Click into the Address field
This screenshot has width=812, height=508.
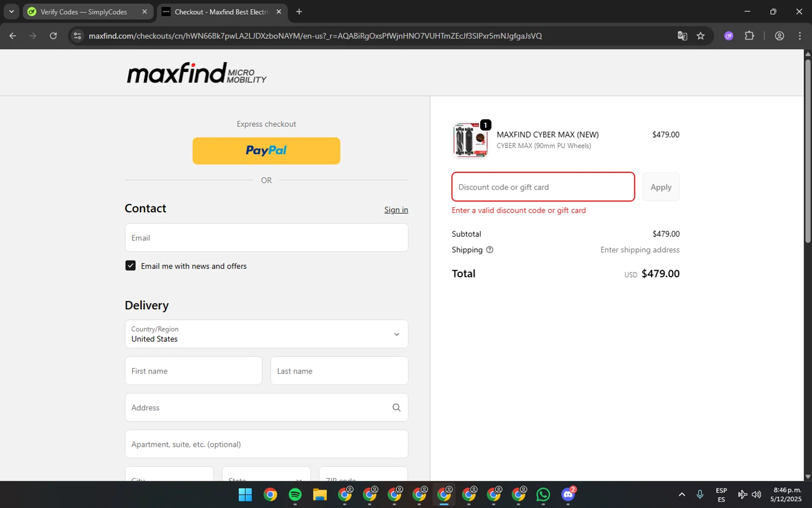pos(266,407)
